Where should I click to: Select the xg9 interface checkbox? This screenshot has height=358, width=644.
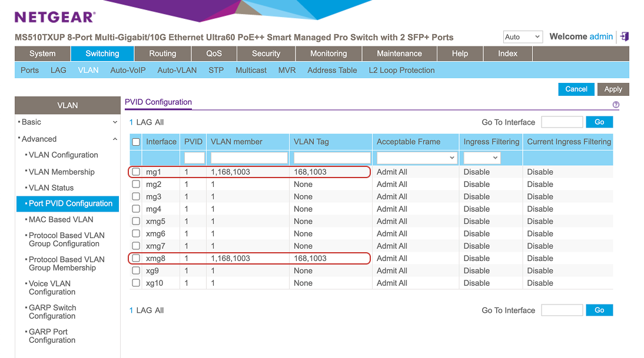pos(136,270)
